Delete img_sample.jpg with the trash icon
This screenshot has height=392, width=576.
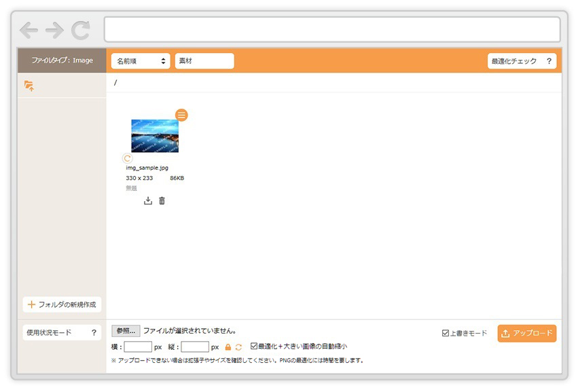(x=162, y=200)
